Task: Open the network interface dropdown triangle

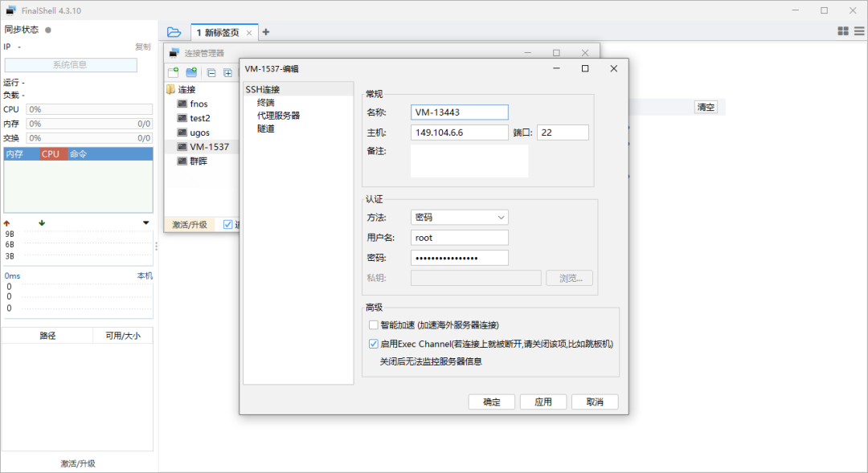Action: coord(146,223)
